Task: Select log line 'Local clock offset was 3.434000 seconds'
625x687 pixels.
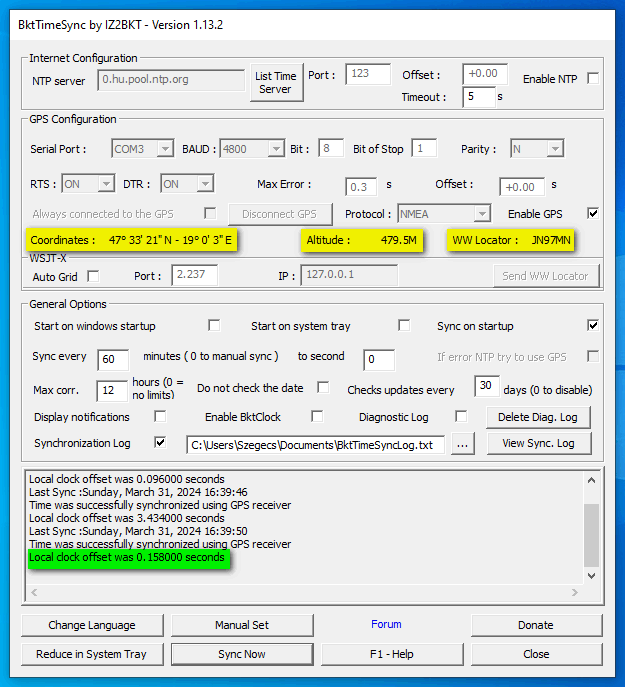Action: tap(127, 518)
